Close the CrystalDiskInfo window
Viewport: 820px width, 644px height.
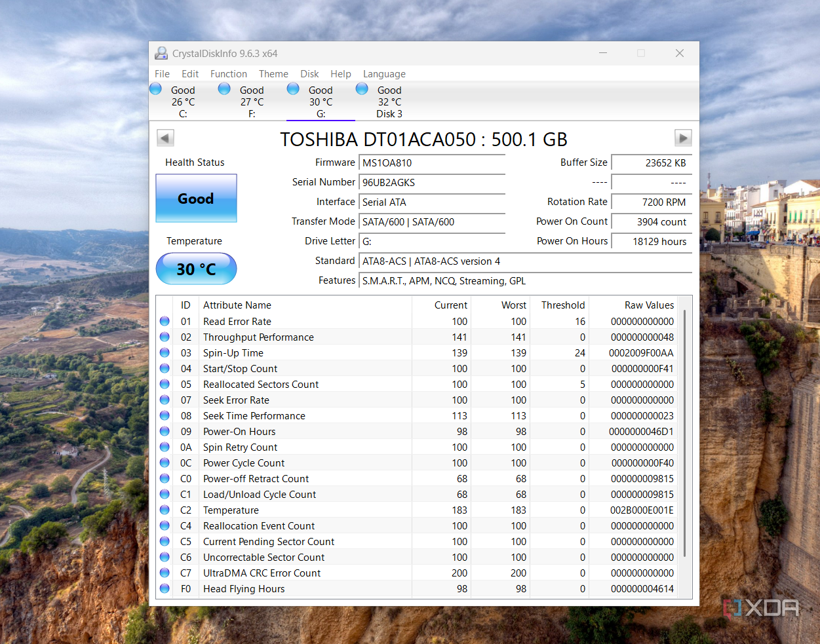point(680,53)
